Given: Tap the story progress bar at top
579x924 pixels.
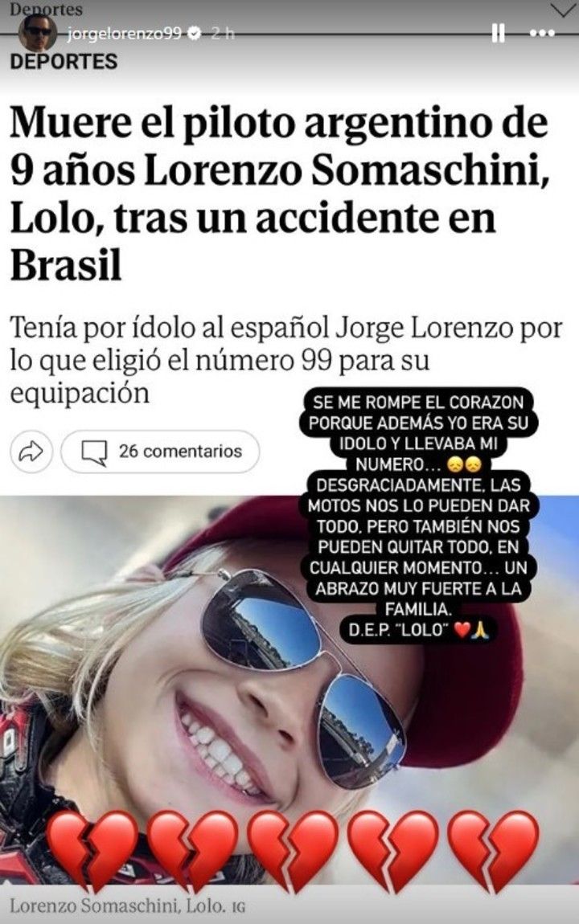Looking at the screenshot, I should [289, 35].
